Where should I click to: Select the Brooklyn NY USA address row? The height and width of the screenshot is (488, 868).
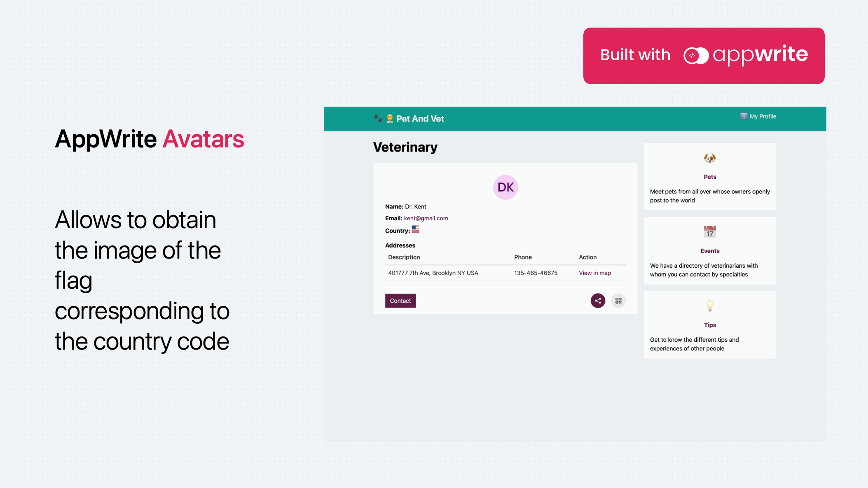pos(505,273)
